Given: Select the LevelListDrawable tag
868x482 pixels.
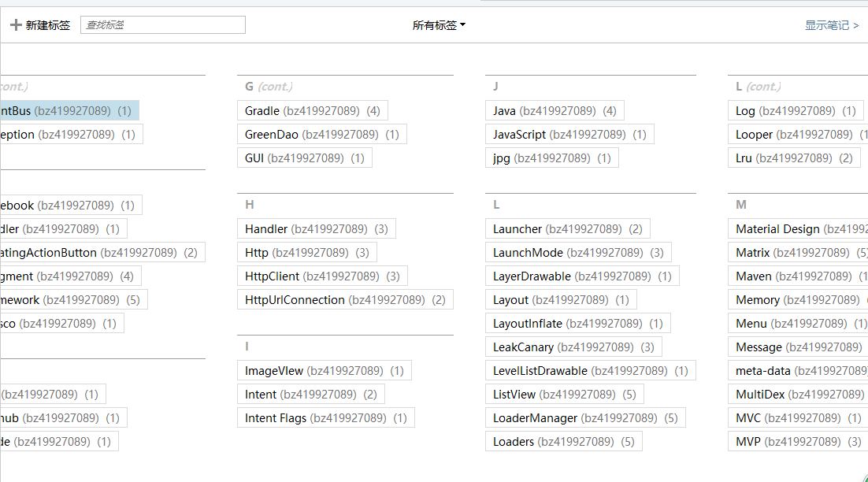Looking at the screenshot, I should coord(590,371).
